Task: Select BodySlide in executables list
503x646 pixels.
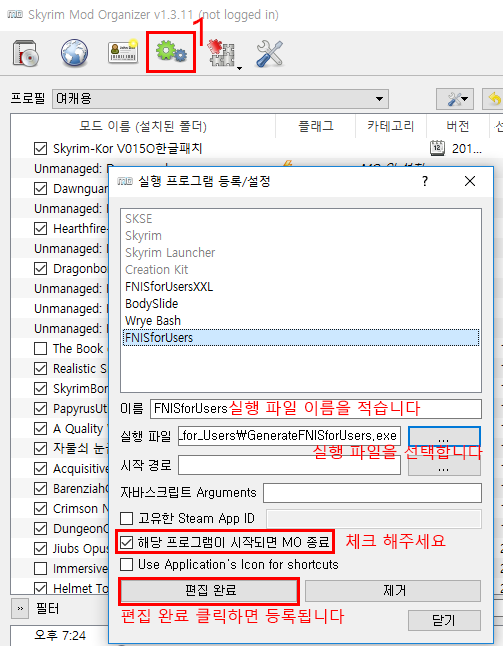Action: pos(301,304)
